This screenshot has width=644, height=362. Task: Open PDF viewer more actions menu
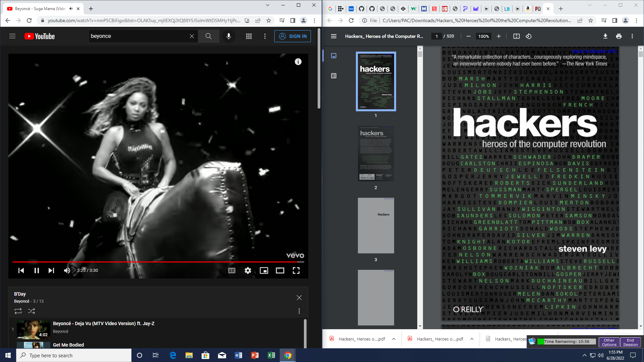[632, 36]
